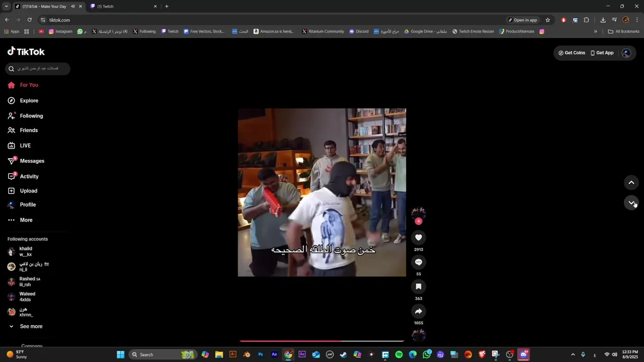The image size is (644, 362).
Task: Open Twitch Emote Resizer bookmark
Action: tap(473, 31)
